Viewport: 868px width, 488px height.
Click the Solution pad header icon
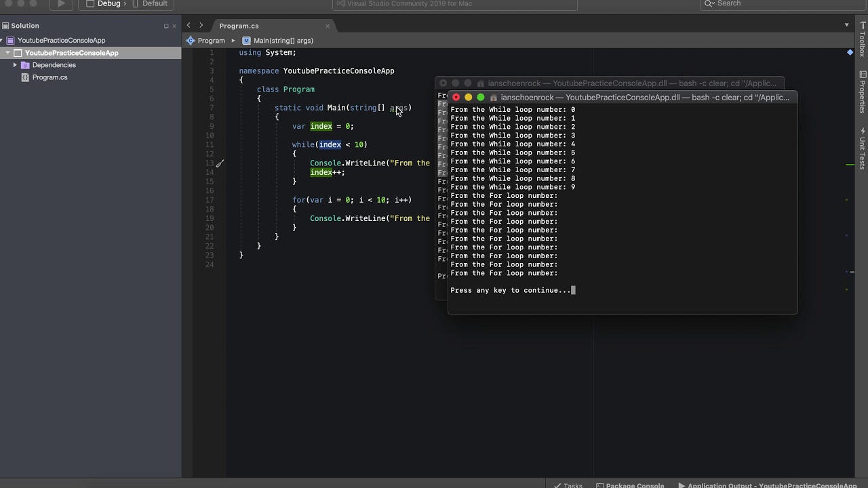pos(5,26)
